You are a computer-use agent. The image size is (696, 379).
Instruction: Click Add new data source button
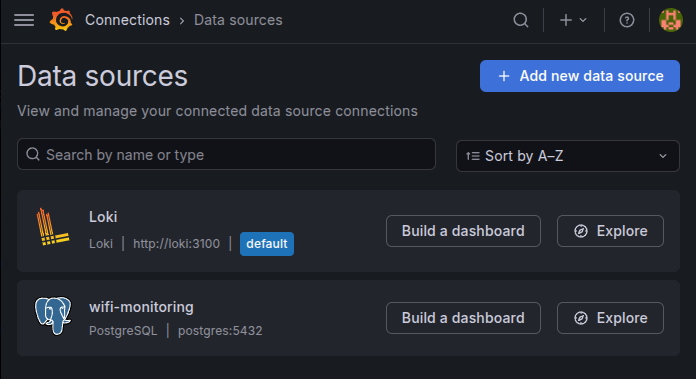[x=580, y=76]
